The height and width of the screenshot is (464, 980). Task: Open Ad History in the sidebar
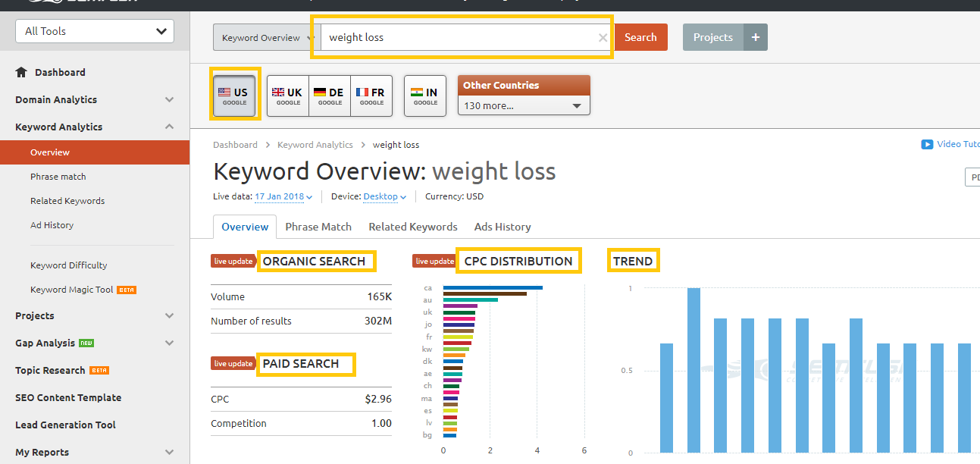(52, 225)
